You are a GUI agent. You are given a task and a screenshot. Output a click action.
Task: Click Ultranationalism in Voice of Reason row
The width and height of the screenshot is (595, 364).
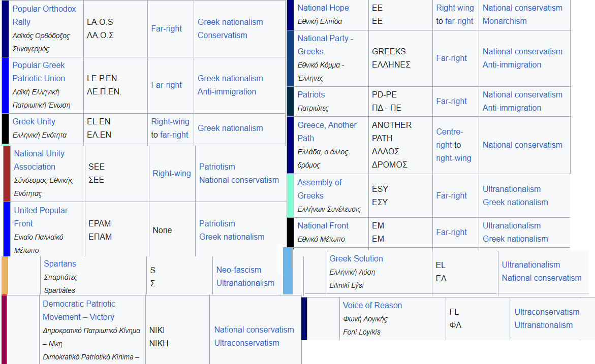(x=543, y=325)
